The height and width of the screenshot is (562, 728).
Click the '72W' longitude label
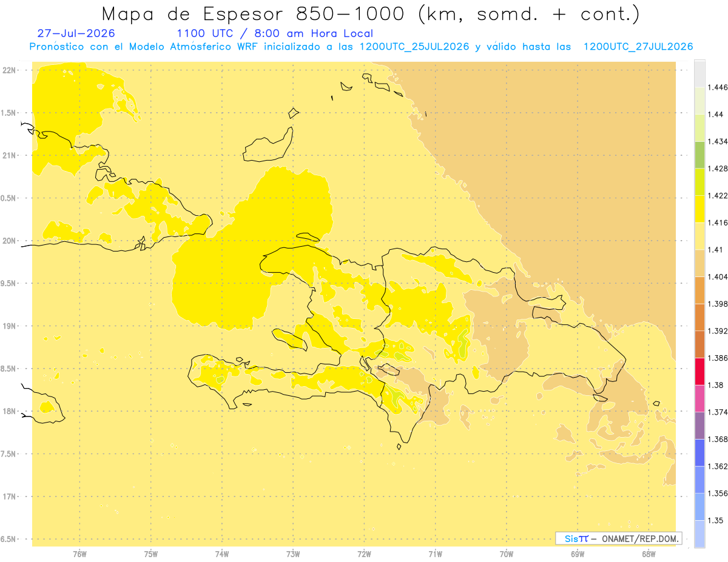click(365, 554)
